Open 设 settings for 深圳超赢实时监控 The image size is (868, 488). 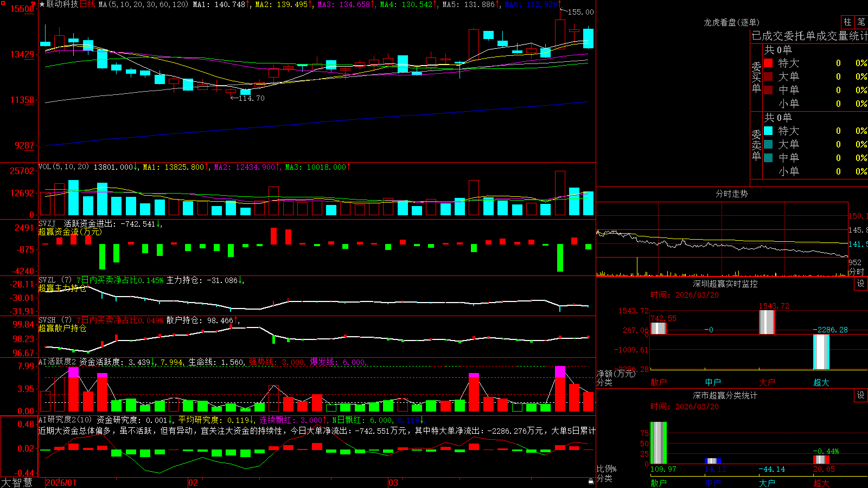861,284
